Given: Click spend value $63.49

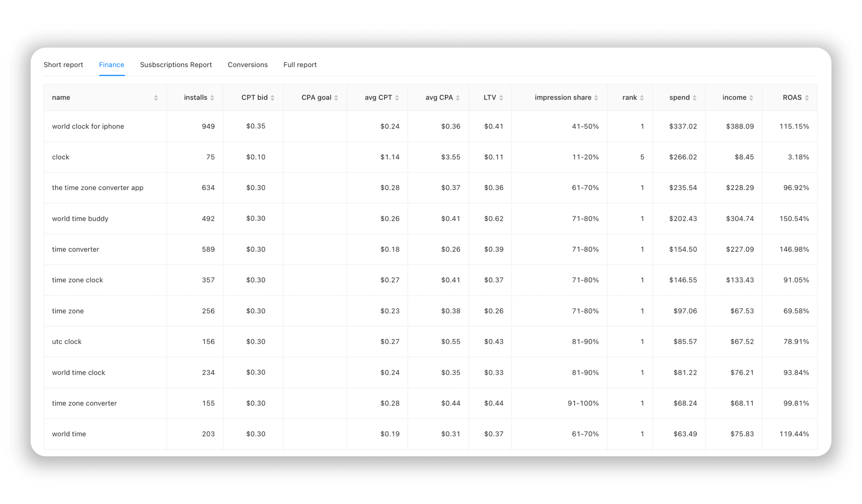Looking at the screenshot, I should 685,434.
